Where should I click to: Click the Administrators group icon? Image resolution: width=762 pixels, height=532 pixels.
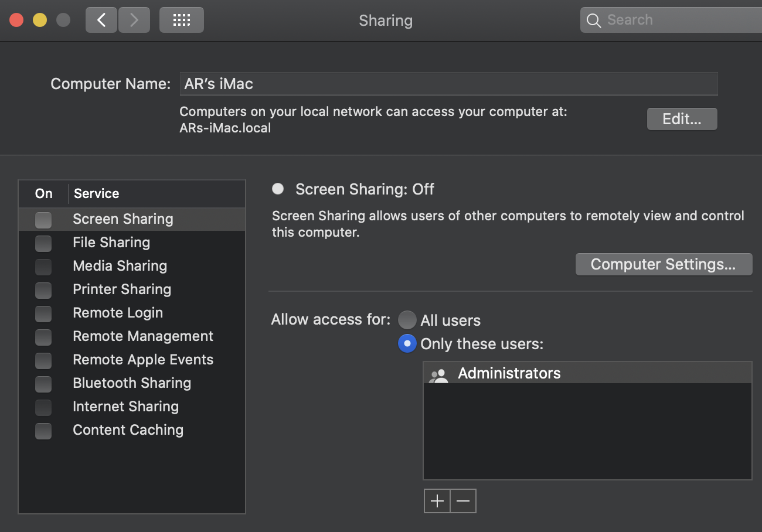click(438, 374)
